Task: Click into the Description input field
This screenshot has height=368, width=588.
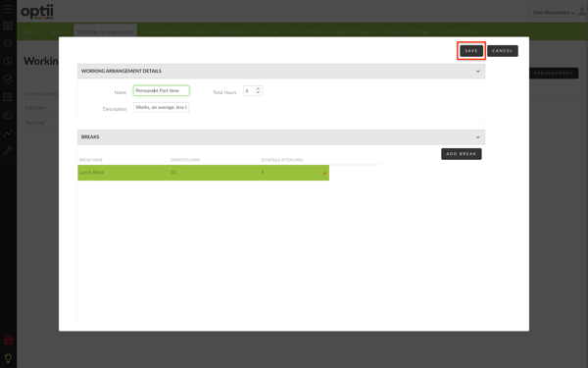Action: pyautogui.click(x=162, y=107)
